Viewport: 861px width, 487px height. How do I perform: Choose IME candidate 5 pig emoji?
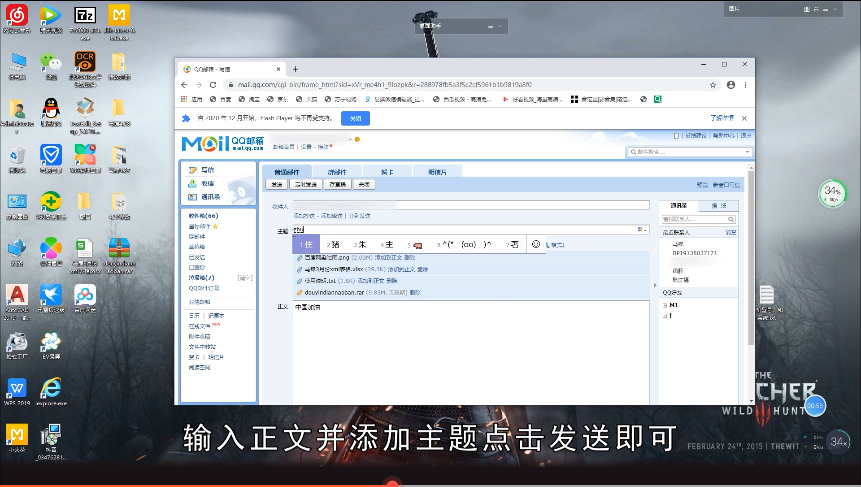pyautogui.click(x=415, y=244)
